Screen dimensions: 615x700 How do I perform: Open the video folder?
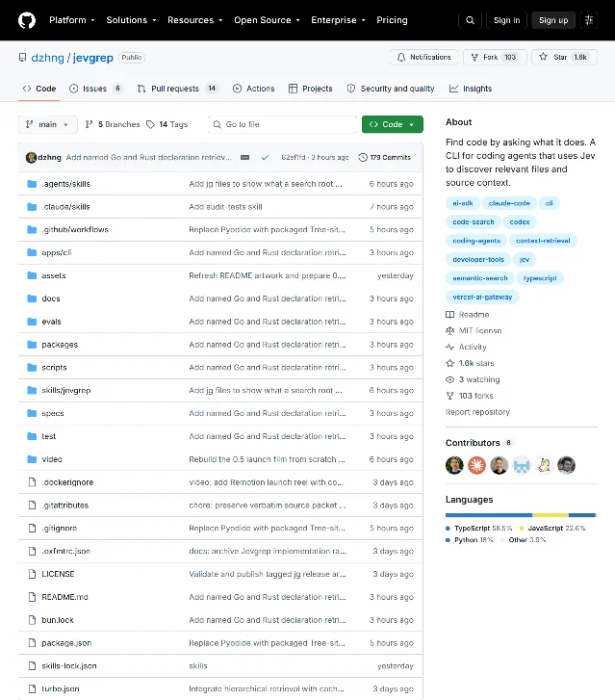click(52, 459)
